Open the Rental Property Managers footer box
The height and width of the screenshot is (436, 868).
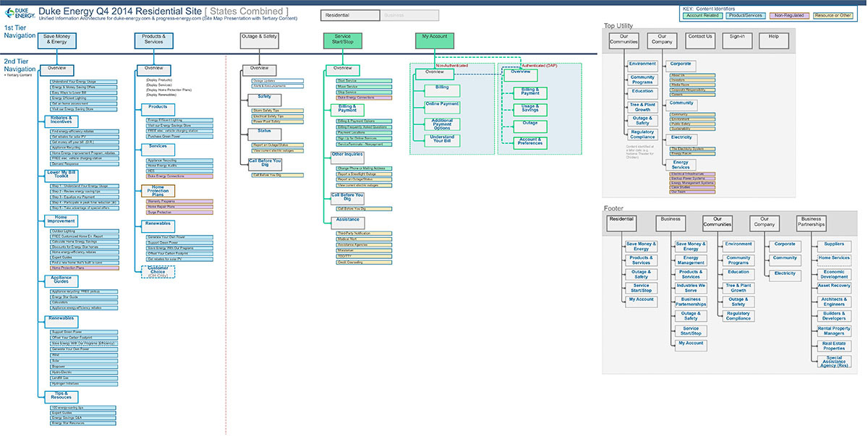coord(834,330)
